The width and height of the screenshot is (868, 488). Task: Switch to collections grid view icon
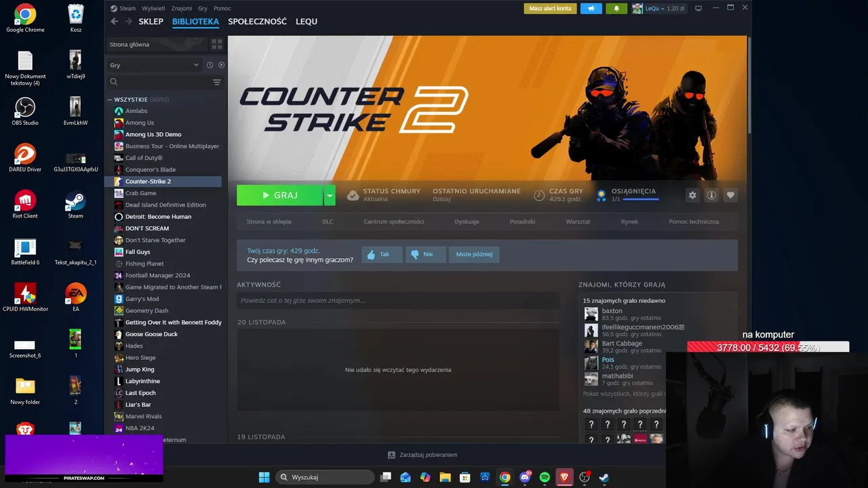pyautogui.click(x=217, y=44)
